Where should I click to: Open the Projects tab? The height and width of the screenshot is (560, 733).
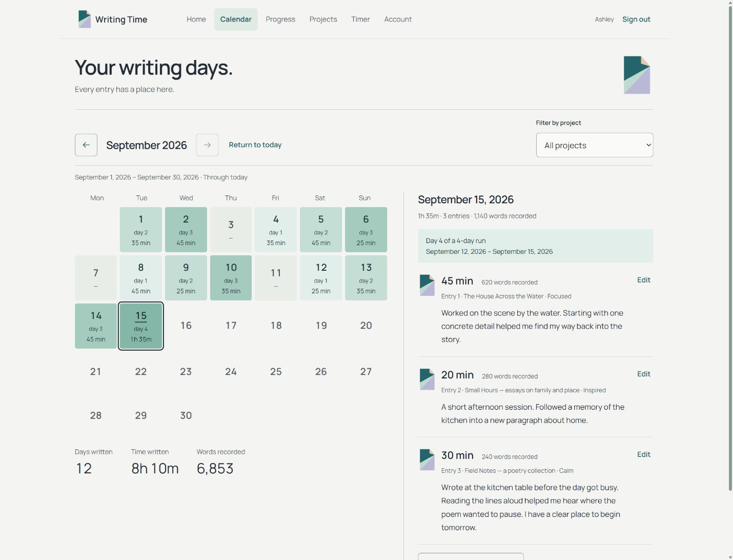point(323,19)
